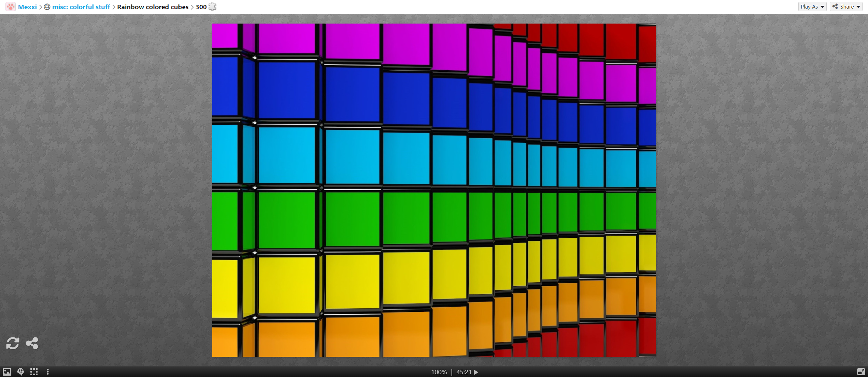This screenshot has width=868, height=377.
Task: Click the arrange pieces grid icon
Action: click(34, 372)
